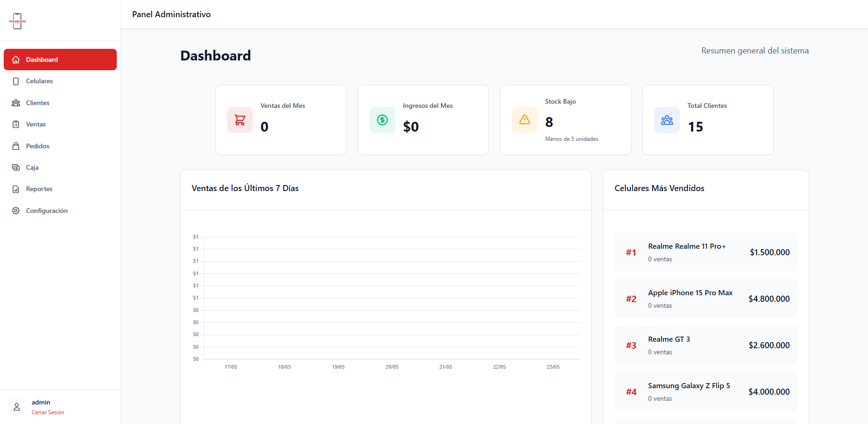This screenshot has width=868, height=424.
Task: Click the blue Total Clientes group icon
Action: (667, 120)
